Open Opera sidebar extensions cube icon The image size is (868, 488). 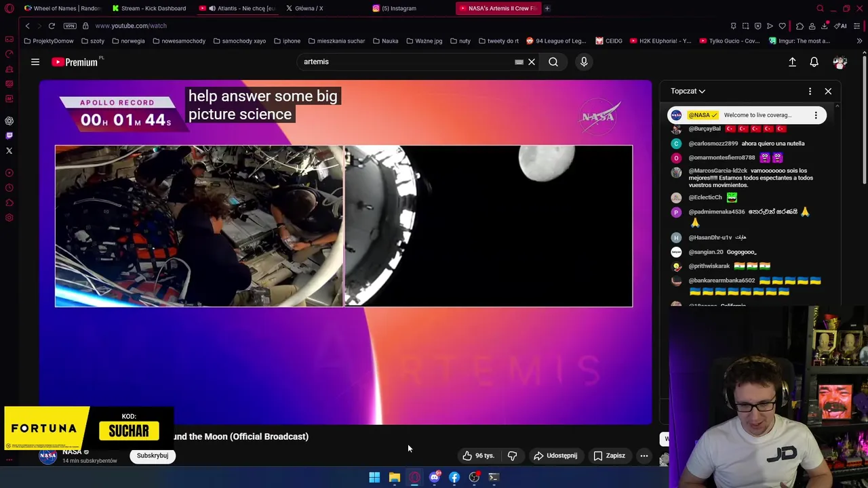pos(9,203)
